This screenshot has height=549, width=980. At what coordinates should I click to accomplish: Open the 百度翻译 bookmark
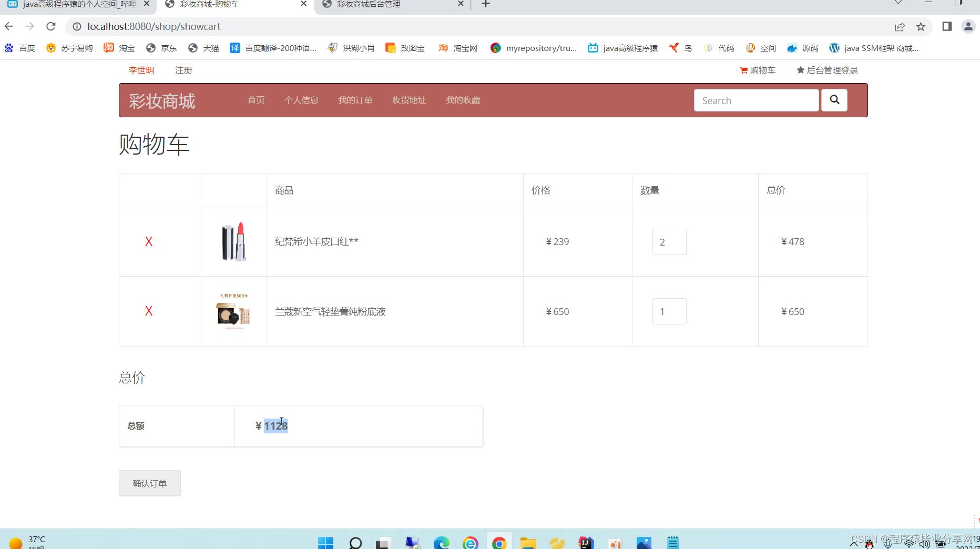click(x=273, y=48)
